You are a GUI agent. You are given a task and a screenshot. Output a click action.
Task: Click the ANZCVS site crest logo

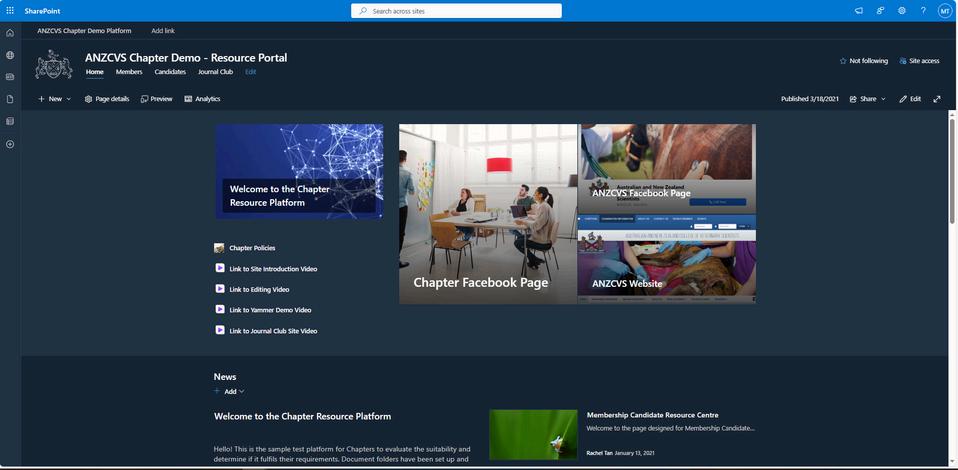[x=54, y=64]
